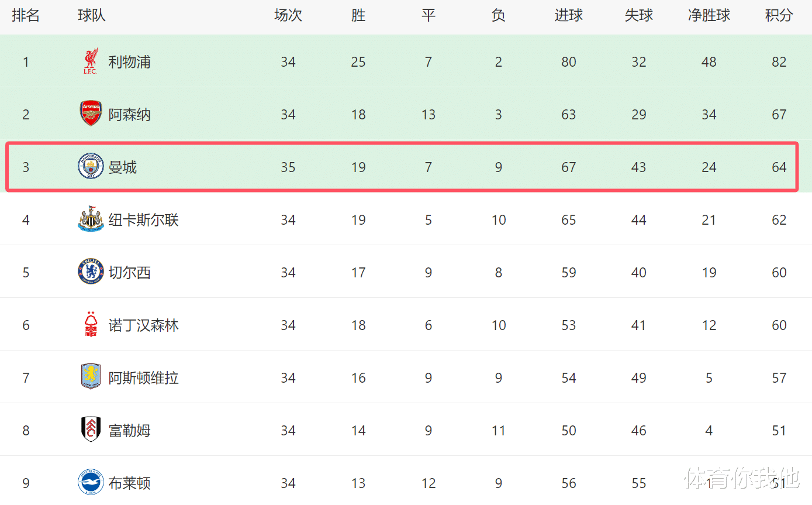Click the Arsenal club crest icon

pos(91,114)
